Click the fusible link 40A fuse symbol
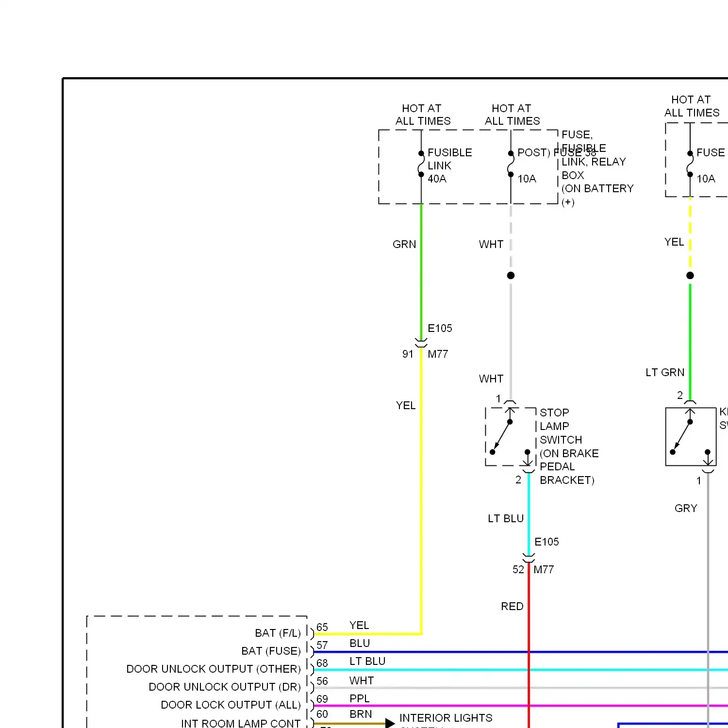Screen dimensions: 728x728 [421, 164]
